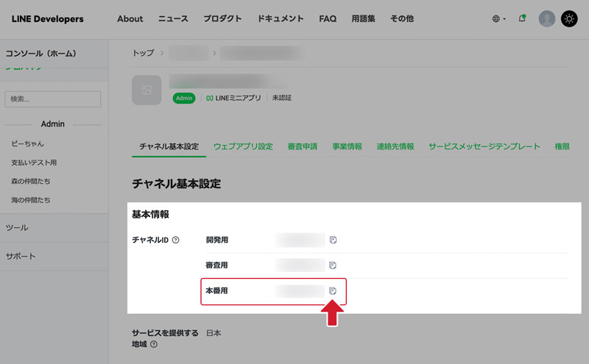This screenshot has width=589, height=364.
Task: Go to トップ in the breadcrumb
Action: click(143, 54)
